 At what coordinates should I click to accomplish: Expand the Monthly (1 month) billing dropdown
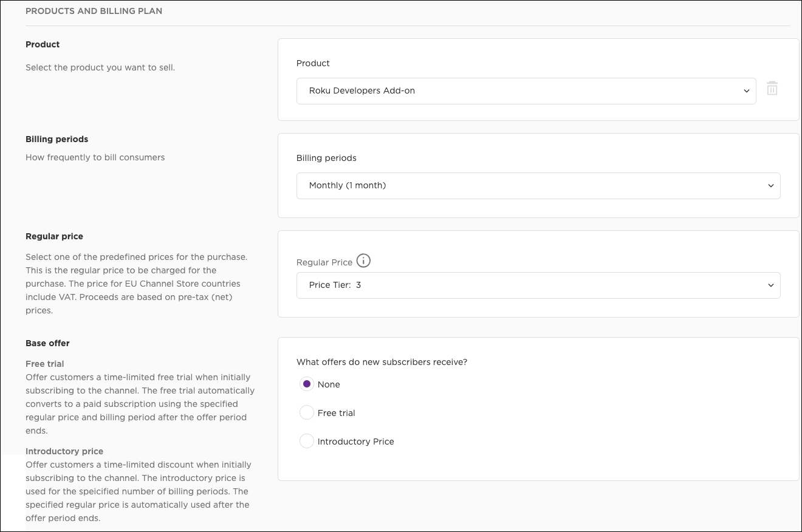point(538,186)
